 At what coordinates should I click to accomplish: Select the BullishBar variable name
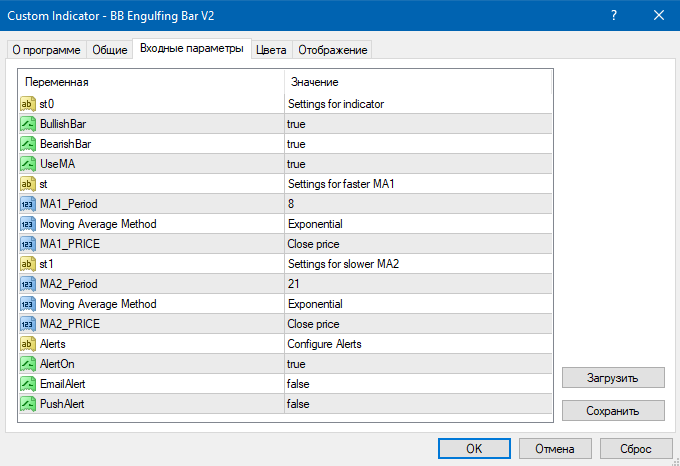point(63,124)
